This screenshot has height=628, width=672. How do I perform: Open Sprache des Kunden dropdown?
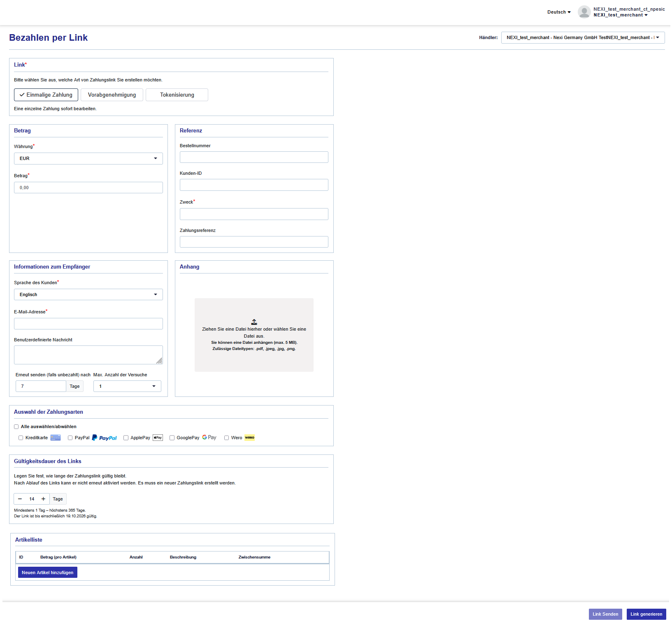pos(88,294)
